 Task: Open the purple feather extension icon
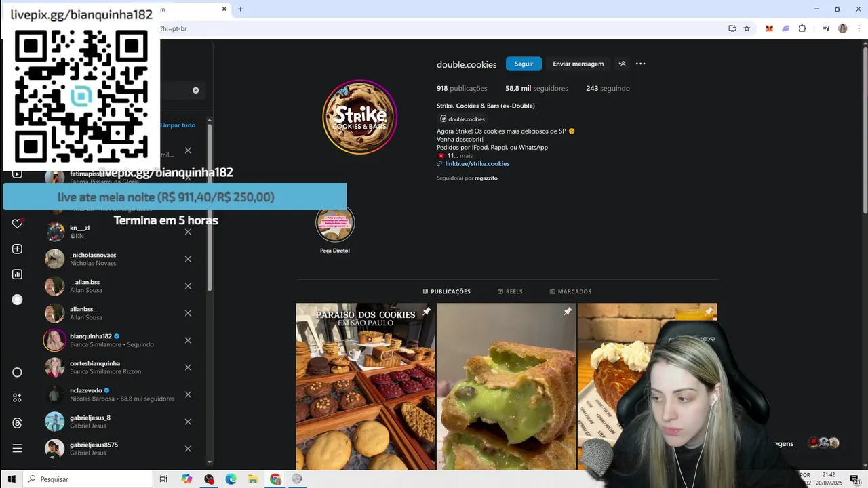pyautogui.click(x=785, y=28)
